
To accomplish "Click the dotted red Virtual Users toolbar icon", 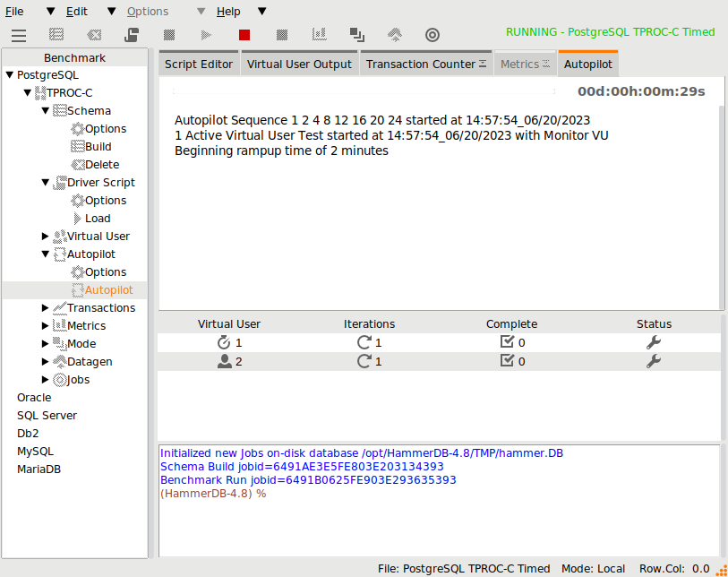I will tap(169, 35).
